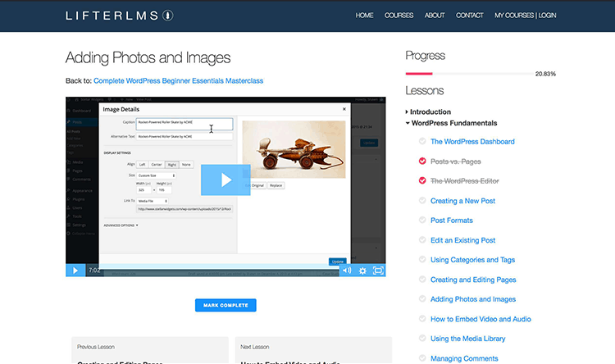The width and height of the screenshot is (615, 364).
Task: Open video settings gear icon
Action: pos(362,271)
